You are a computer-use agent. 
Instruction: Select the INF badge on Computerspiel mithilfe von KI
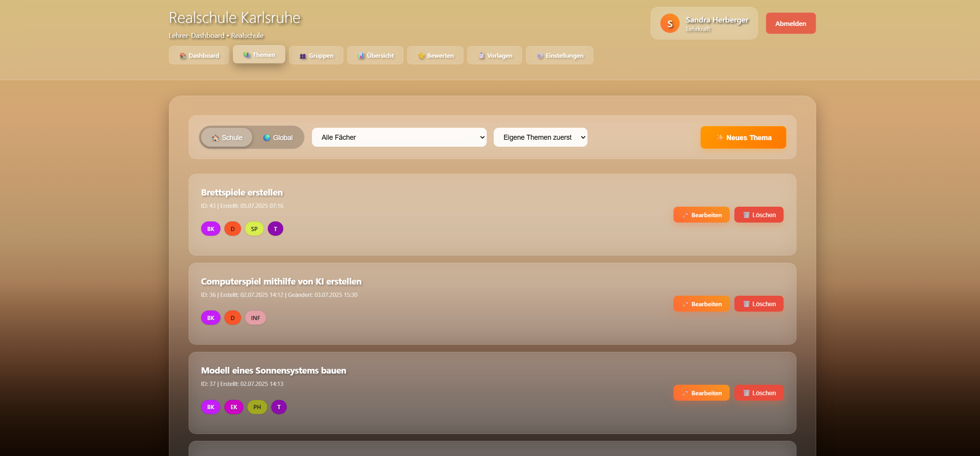(x=255, y=317)
